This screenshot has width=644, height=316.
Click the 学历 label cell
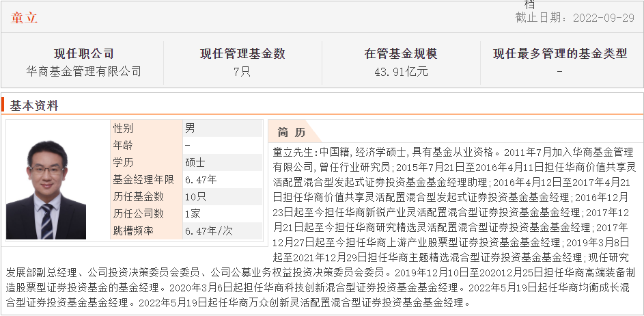(x=147, y=163)
